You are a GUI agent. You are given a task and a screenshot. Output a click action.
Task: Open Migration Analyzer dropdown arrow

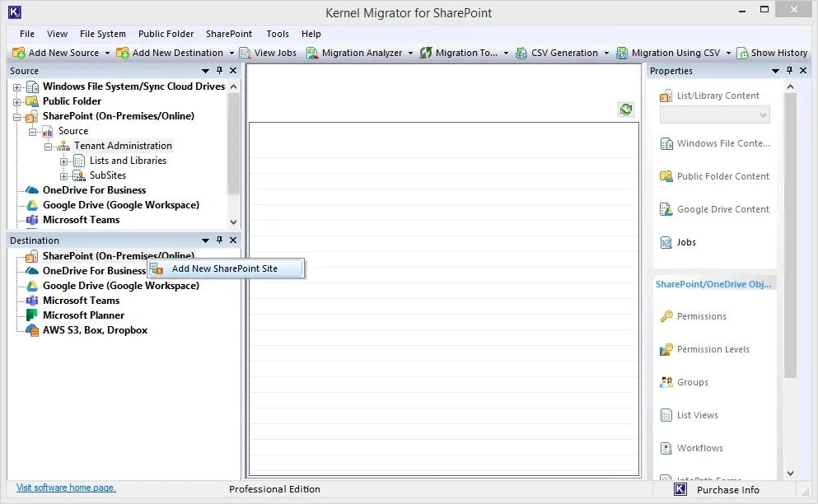click(x=410, y=54)
